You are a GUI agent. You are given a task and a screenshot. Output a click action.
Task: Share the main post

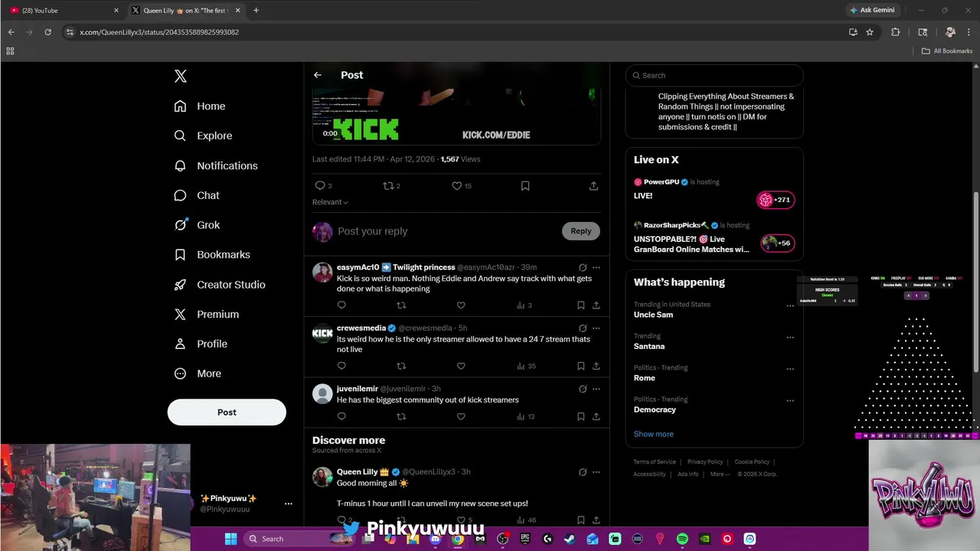593,186
